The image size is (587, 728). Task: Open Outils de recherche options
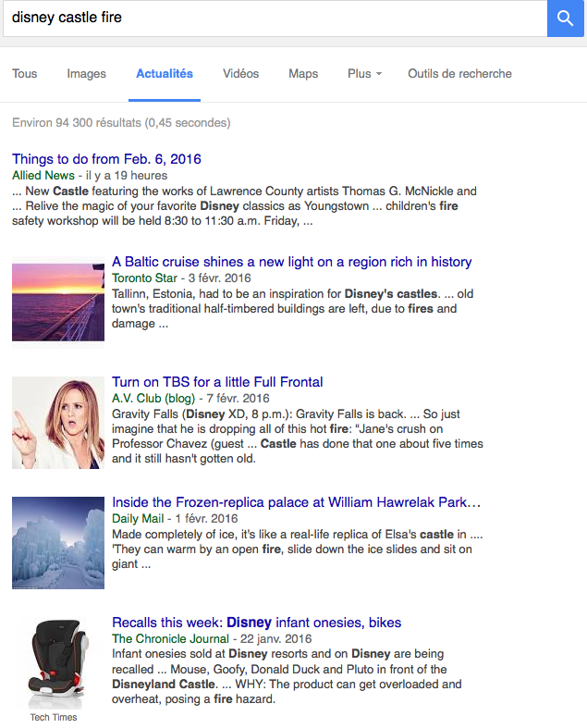click(x=459, y=73)
